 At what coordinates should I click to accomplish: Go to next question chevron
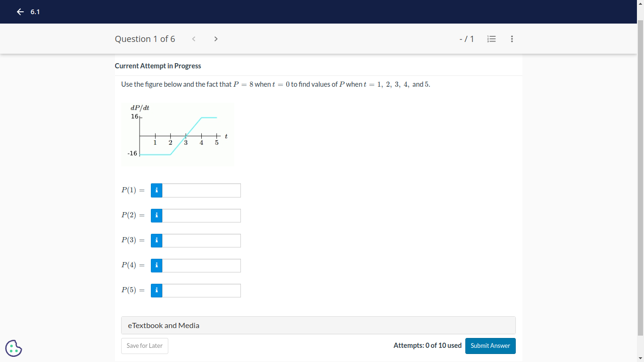pyautogui.click(x=216, y=39)
